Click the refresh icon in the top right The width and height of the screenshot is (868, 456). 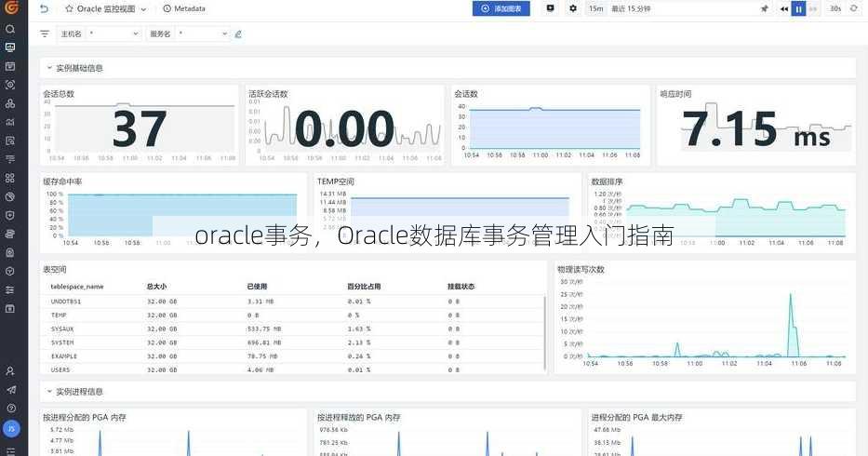854,9
